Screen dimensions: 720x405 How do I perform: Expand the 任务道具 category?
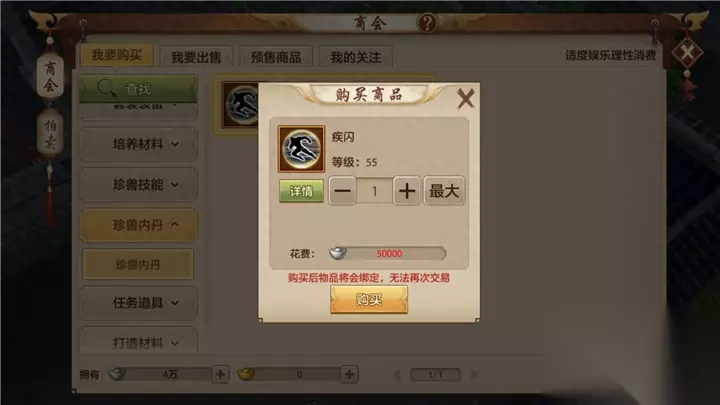[139, 303]
